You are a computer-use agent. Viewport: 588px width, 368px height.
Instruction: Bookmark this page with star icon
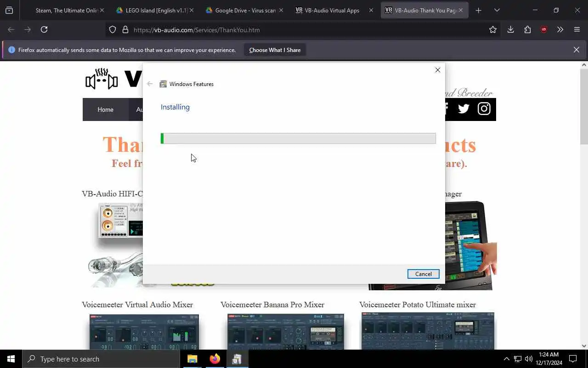tap(493, 30)
